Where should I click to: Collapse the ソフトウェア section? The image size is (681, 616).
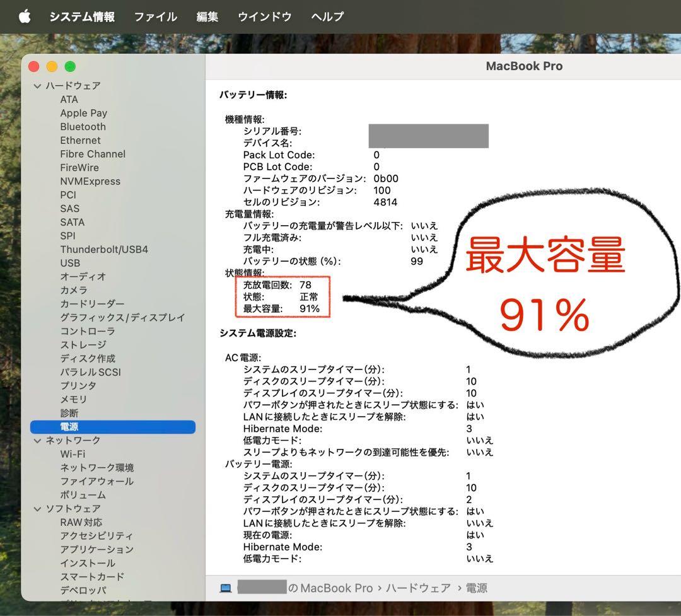point(38,509)
